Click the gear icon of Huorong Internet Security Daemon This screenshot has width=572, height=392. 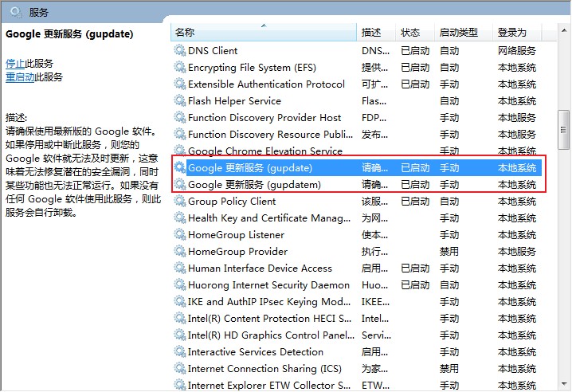(x=180, y=284)
